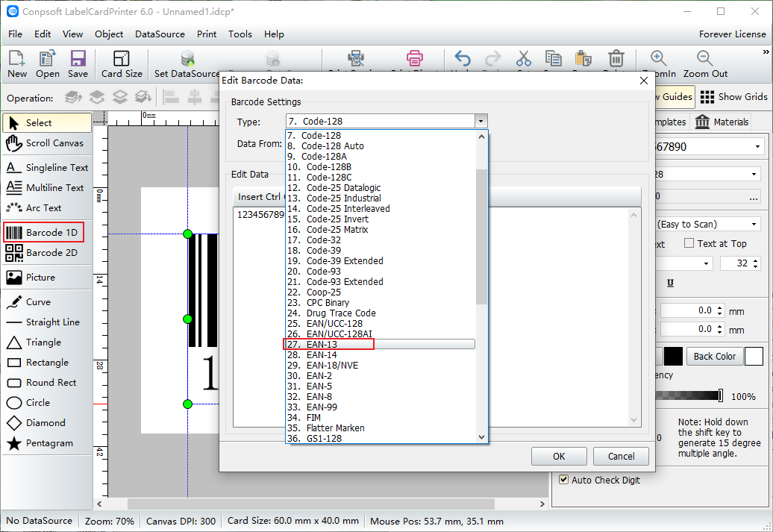
Task: Click the Copy icon in the toolbar
Action: (x=553, y=59)
